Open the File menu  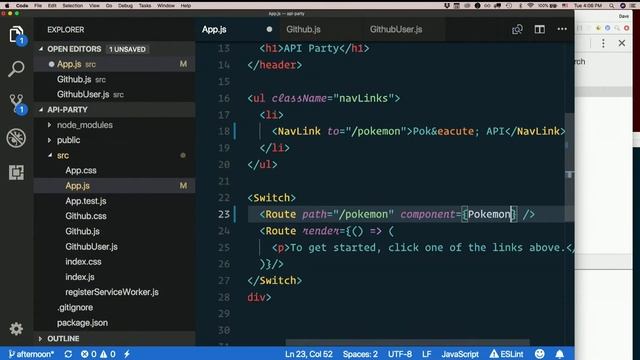tap(38, 5)
